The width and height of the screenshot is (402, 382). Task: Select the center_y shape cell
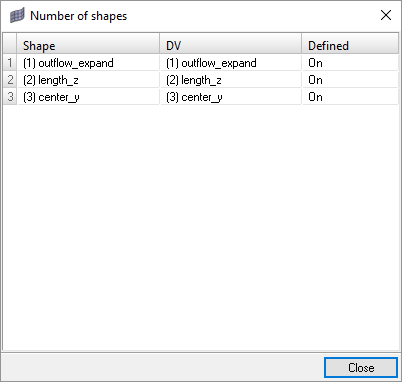(88, 97)
